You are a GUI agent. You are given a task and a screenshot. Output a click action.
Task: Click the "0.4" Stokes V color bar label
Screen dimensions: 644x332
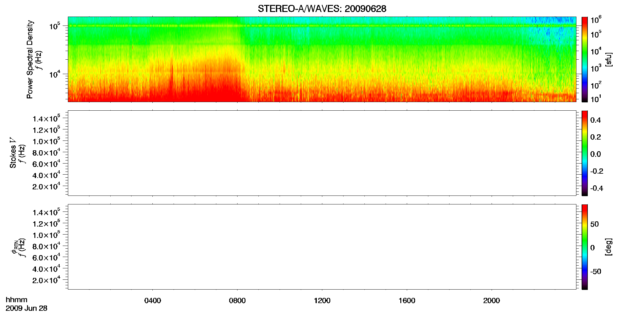click(x=595, y=120)
